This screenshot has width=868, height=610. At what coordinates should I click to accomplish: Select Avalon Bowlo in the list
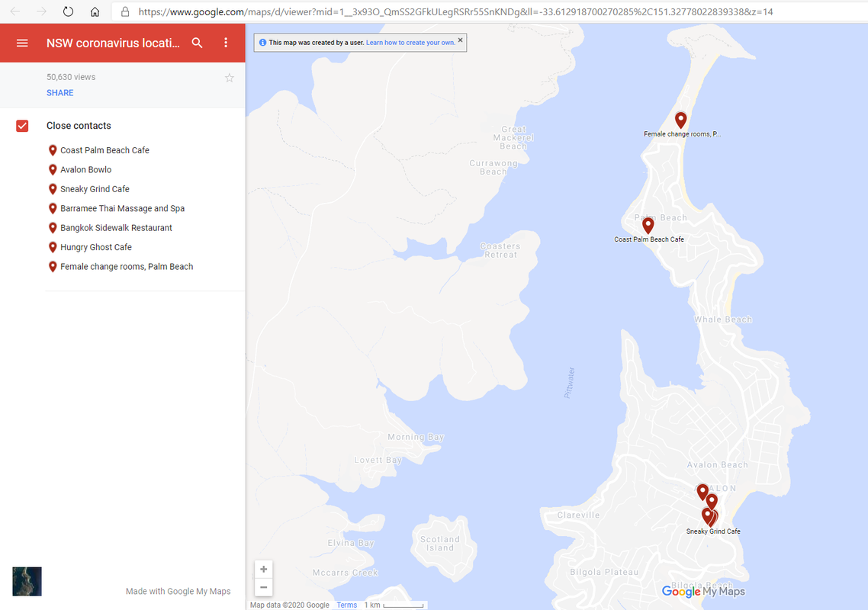tap(85, 169)
